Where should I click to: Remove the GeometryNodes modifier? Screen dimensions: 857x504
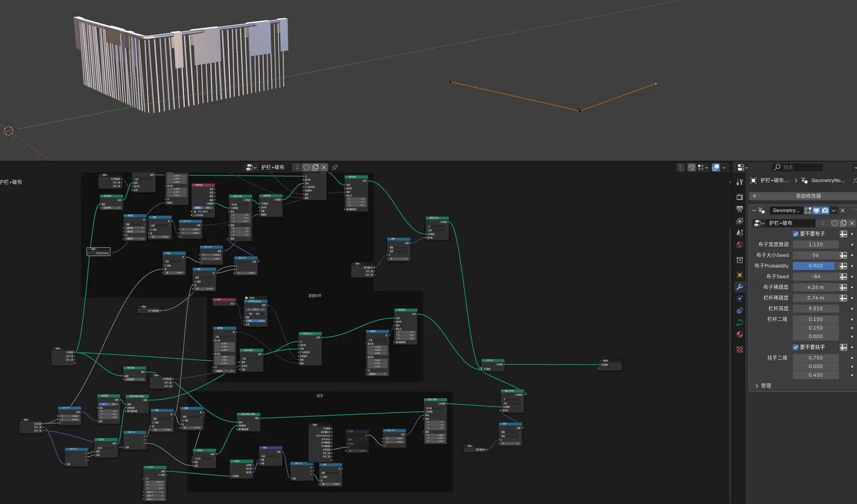click(x=843, y=210)
